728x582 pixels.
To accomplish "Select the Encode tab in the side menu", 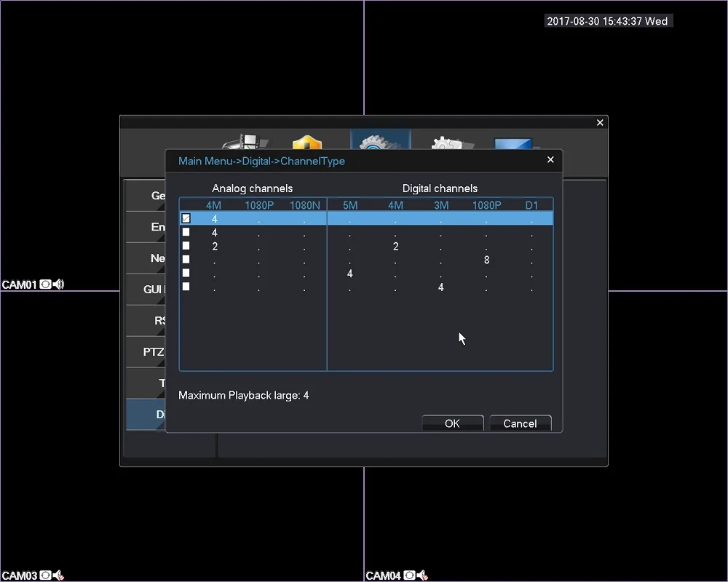I will pos(146,227).
